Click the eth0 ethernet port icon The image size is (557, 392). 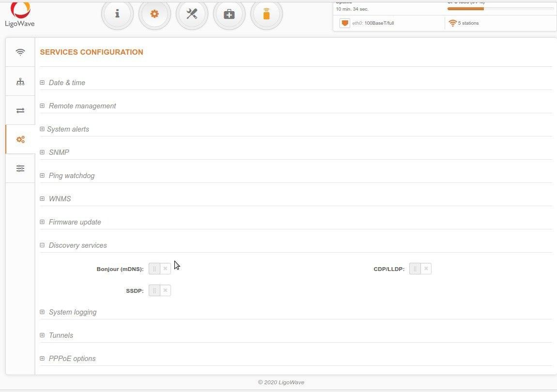tap(344, 23)
